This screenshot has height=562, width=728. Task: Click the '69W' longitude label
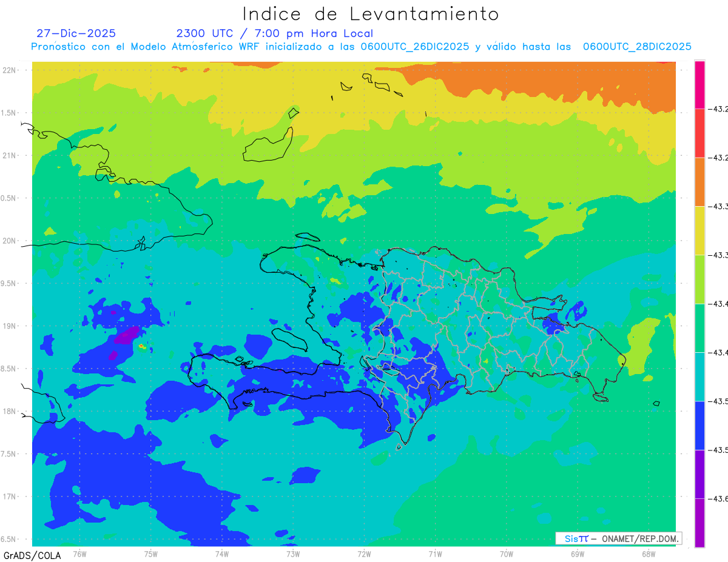(x=578, y=554)
